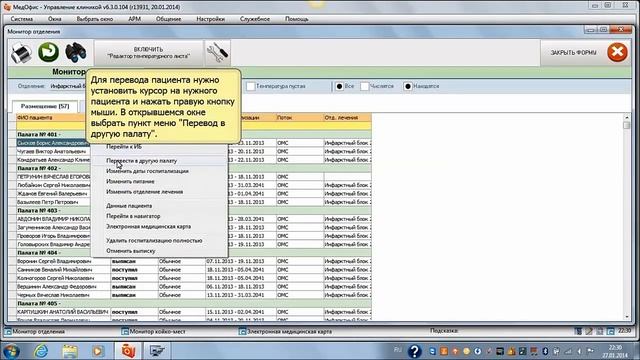Screen dimensions: 640x360
Task: Click status bar icon beside Монитор отделения
Action: tap(8, 332)
